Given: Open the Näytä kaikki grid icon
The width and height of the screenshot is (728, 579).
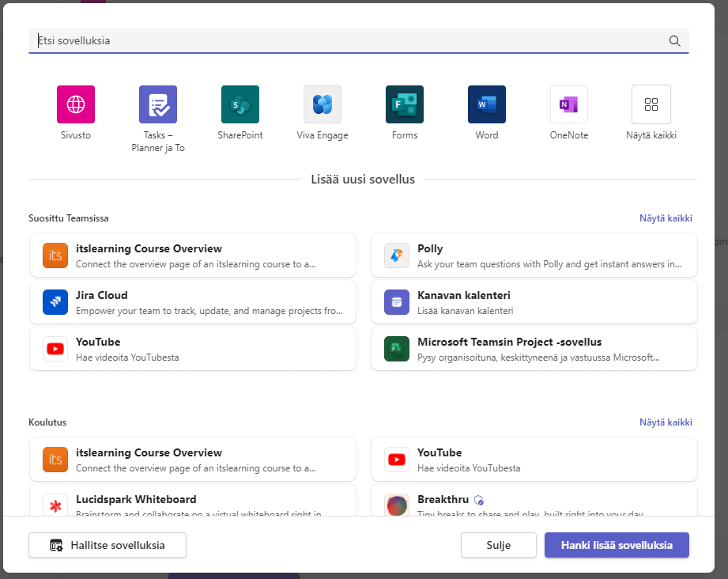Looking at the screenshot, I should (651, 104).
